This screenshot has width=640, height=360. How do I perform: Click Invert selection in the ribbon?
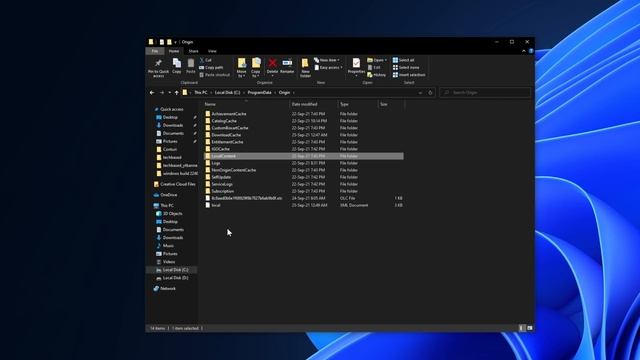pos(409,75)
